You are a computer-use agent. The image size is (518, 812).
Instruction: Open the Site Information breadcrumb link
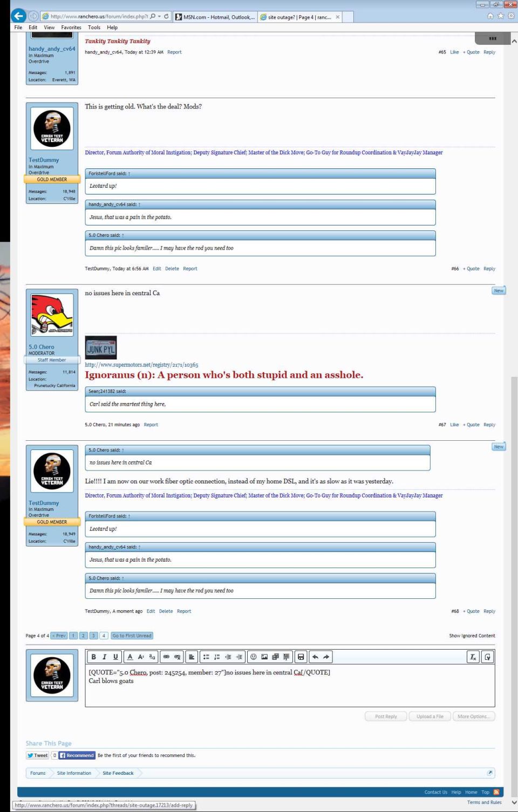(74, 773)
